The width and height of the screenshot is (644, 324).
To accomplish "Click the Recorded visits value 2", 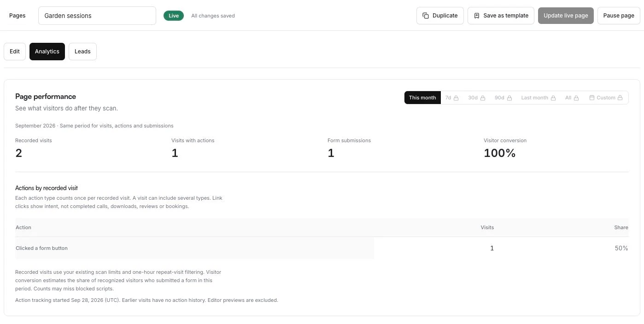I will [x=19, y=153].
